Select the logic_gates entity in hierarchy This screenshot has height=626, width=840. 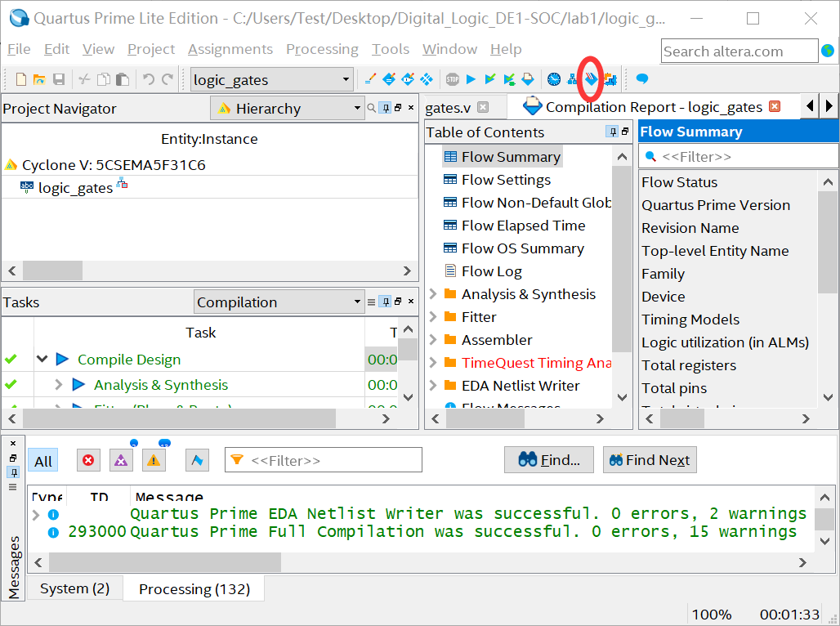[75, 188]
